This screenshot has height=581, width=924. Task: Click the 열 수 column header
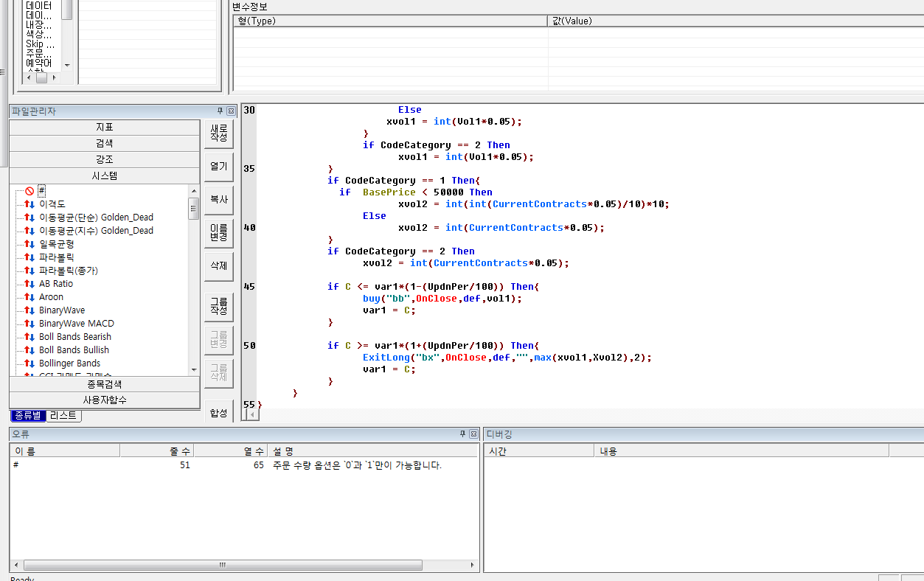pos(231,450)
